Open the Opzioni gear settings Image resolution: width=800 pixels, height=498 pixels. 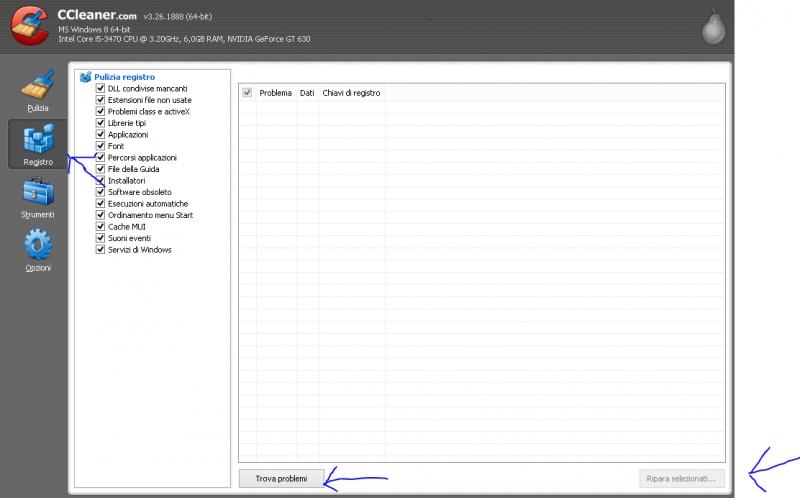coord(38,250)
